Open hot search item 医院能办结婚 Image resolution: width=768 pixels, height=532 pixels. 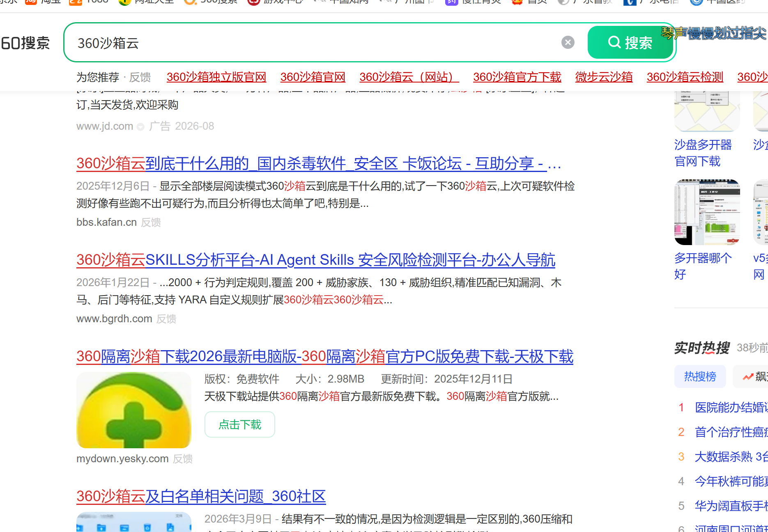pyautogui.click(x=731, y=407)
